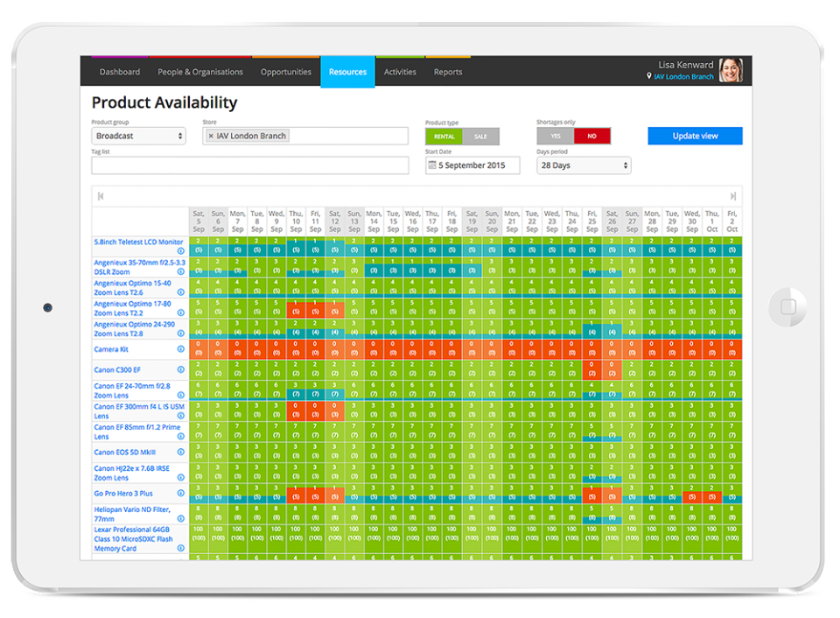Screen dimensions: 840x618
Task: Open the Product group dropdown
Action: point(138,136)
